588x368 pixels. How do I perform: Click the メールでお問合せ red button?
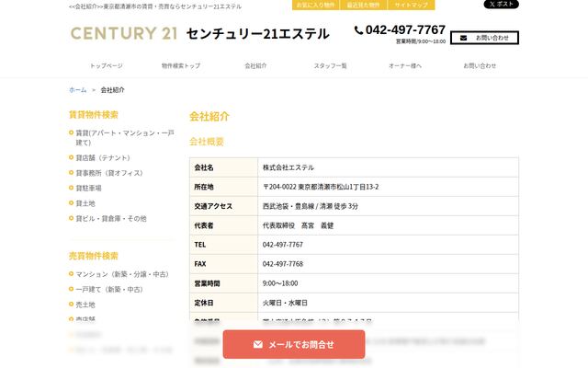point(294,344)
